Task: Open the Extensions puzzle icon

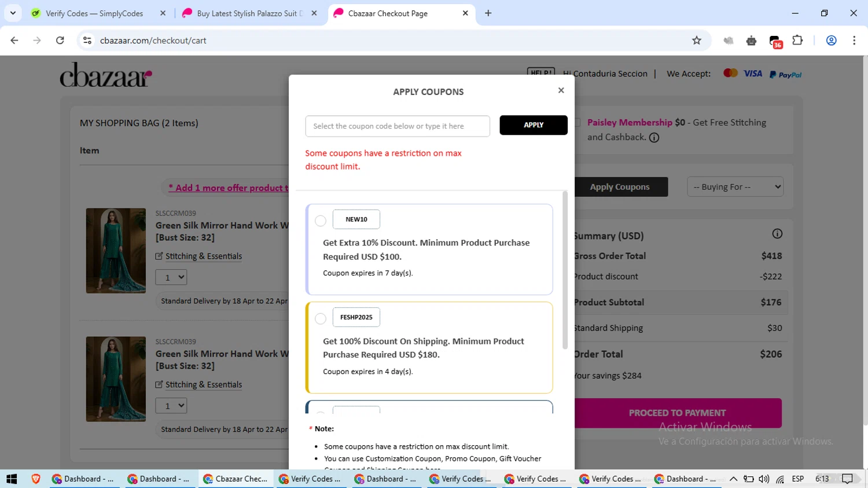Action: (x=797, y=41)
